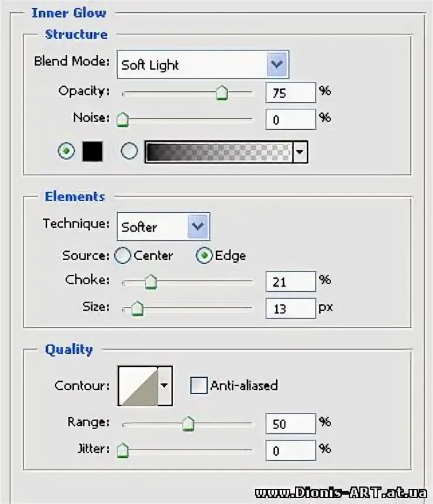Image resolution: width=433 pixels, height=504 pixels.
Task: Open the gradient picker dropdown arrow
Action: click(300, 152)
